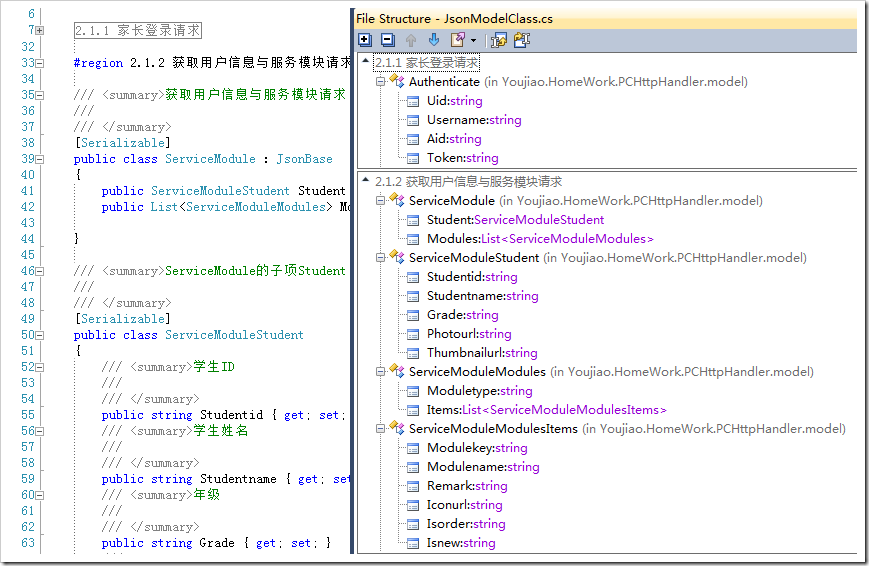Select the 2.1.2 获取用户信息与服务模块请求 header
869x566 pixels.
coord(468,181)
